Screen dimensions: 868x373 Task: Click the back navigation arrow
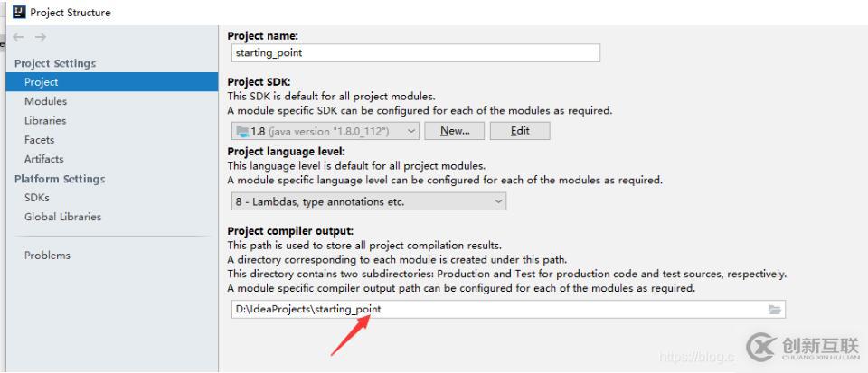(x=18, y=37)
